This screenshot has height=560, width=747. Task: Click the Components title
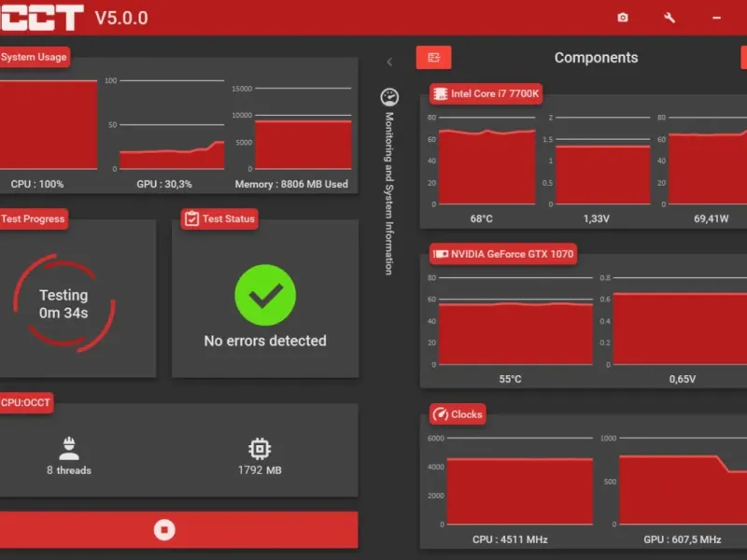click(x=596, y=58)
